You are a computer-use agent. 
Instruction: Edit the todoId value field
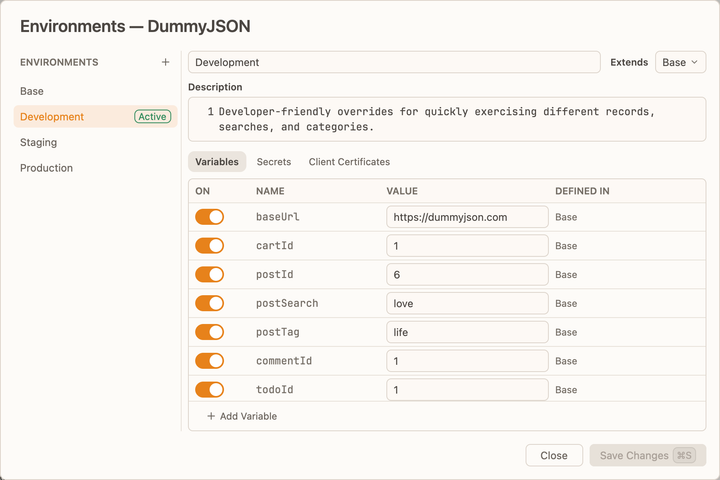[467, 390]
